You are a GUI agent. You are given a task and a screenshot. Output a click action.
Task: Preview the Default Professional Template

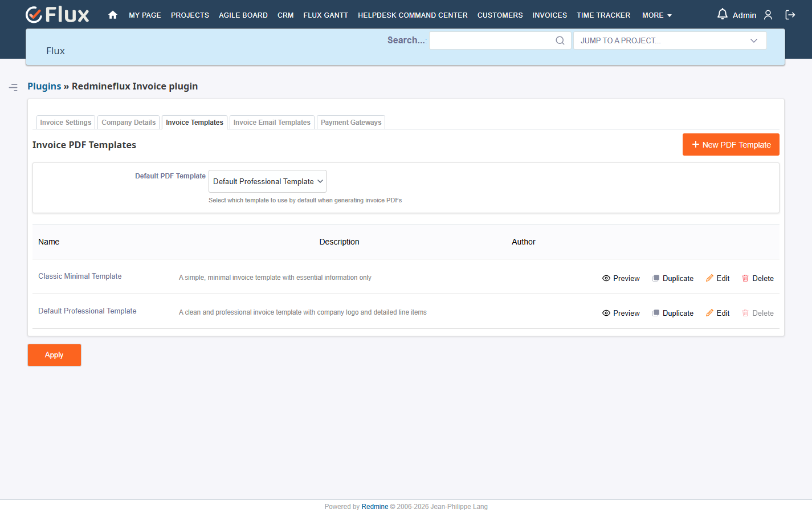(x=621, y=313)
